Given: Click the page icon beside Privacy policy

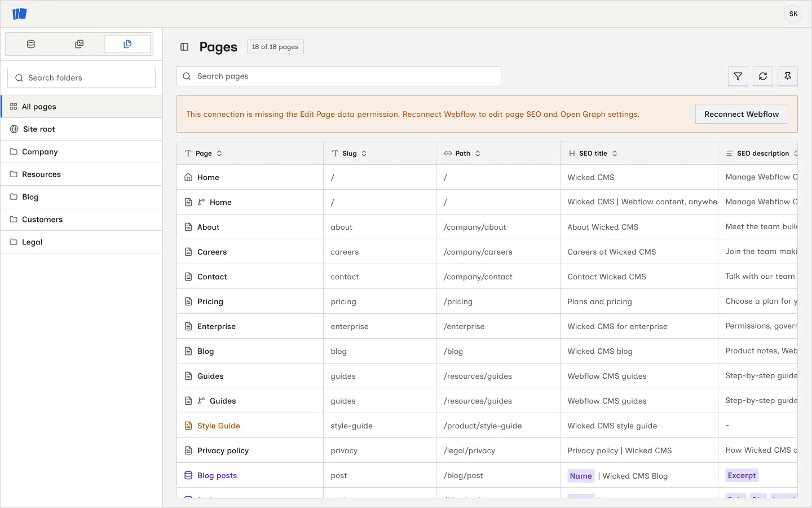Looking at the screenshot, I should 188,450.
